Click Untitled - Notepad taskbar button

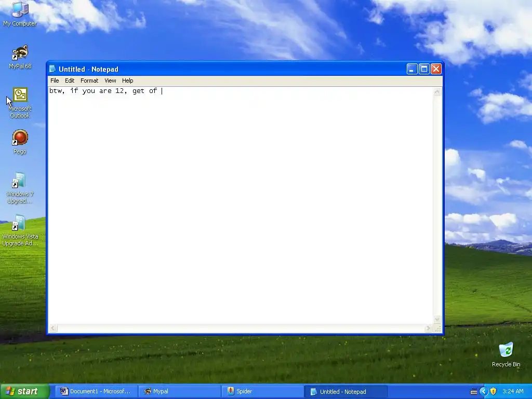pos(345,391)
